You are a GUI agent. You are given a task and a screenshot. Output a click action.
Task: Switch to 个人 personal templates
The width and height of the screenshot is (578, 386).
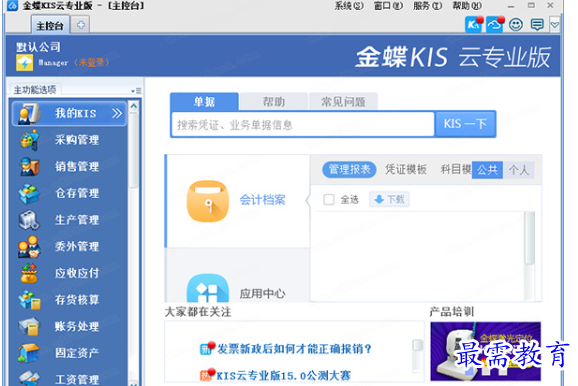[x=519, y=170]
